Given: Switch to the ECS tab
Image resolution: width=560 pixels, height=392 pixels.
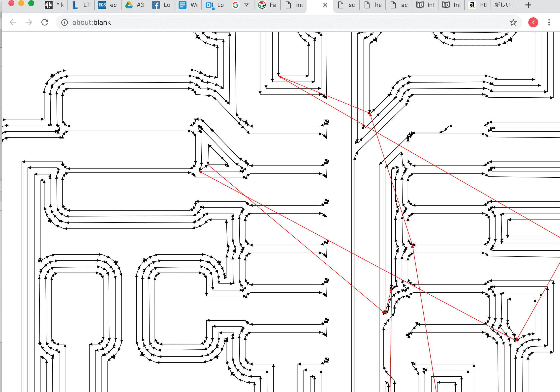Looking at the screenshot, I should pos(108,5).
